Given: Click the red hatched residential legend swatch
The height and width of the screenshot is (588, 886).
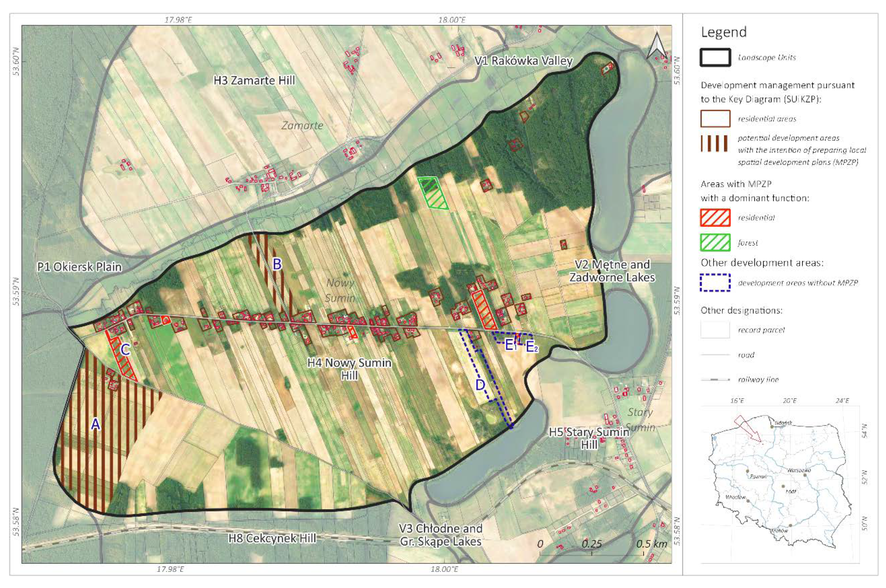Looking at the screenshot, I should coord(715,218).
